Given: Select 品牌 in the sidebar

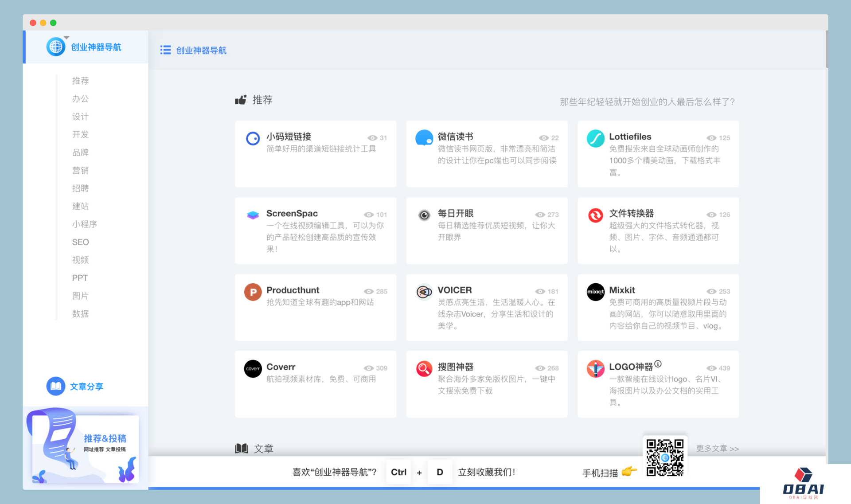Looking at the screenshot, I should pyautogui.click(x=80, y=152).
